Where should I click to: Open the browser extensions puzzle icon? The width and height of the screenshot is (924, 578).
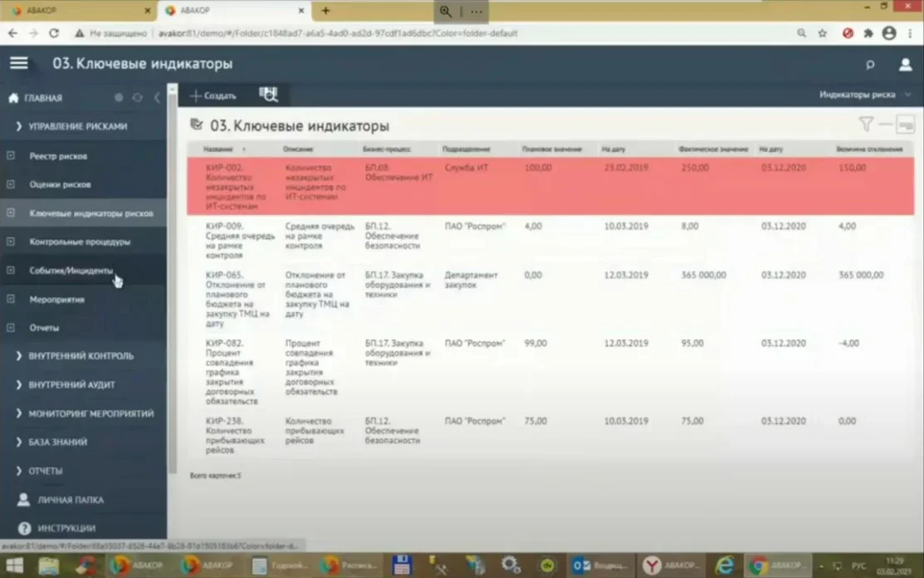click(868, 33)
